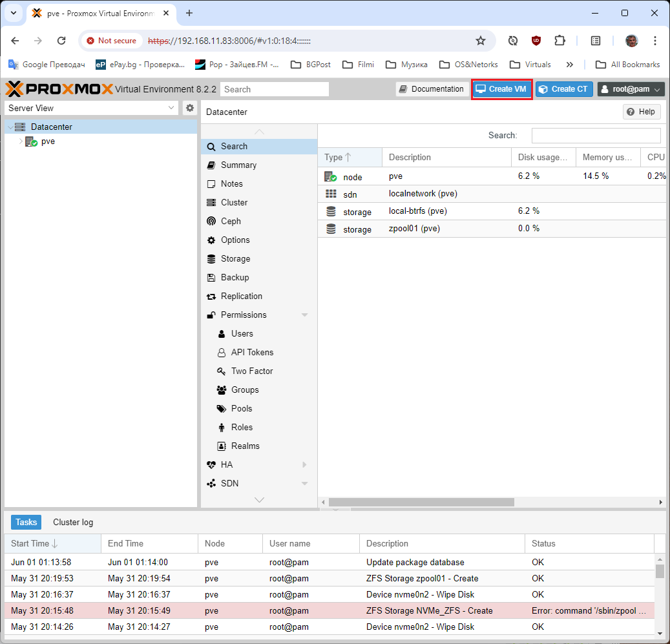This screenshot has width=670, height=644.
Task: Open the Users permissions page
Action: point(259,333)
